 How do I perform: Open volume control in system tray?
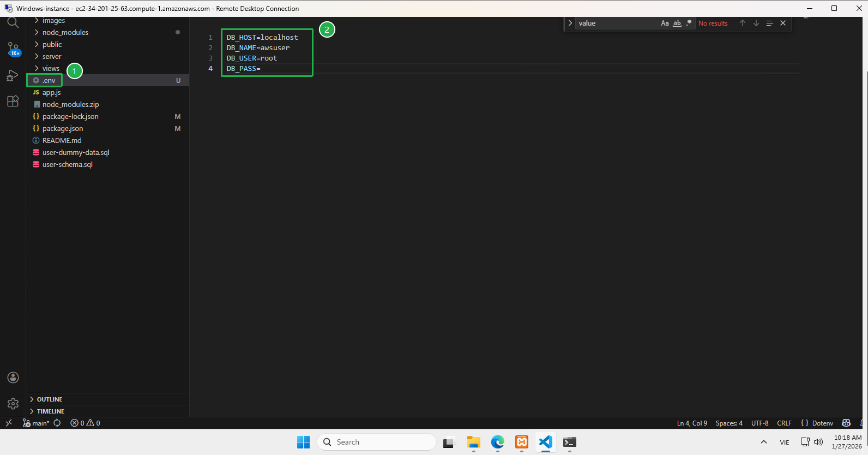[818, 442]
